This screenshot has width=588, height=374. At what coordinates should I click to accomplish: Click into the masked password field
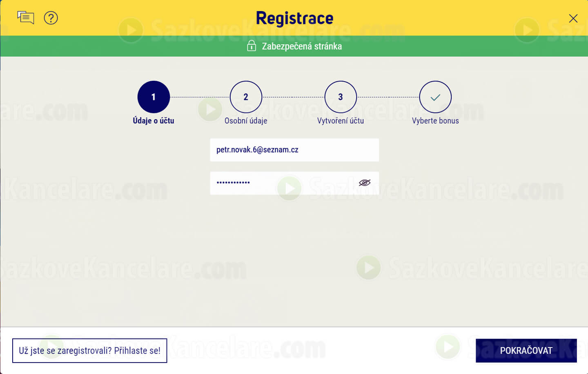pyautogui.click(x=282, y=183)
